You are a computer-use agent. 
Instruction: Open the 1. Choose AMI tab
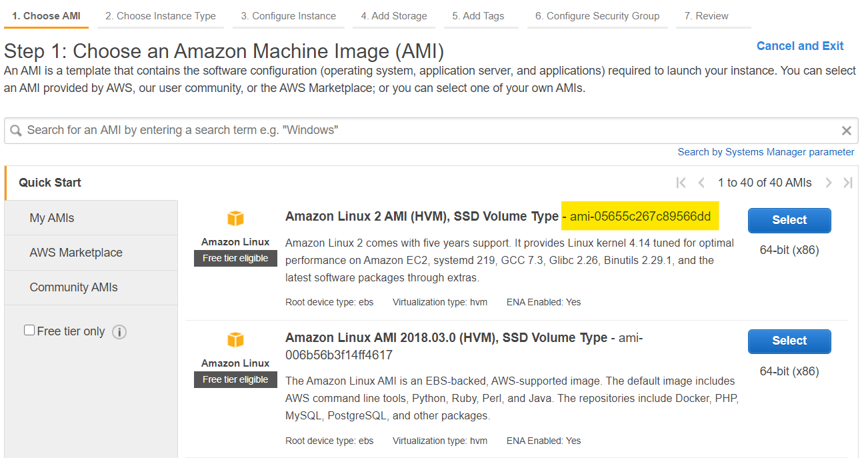click(46, 16)
